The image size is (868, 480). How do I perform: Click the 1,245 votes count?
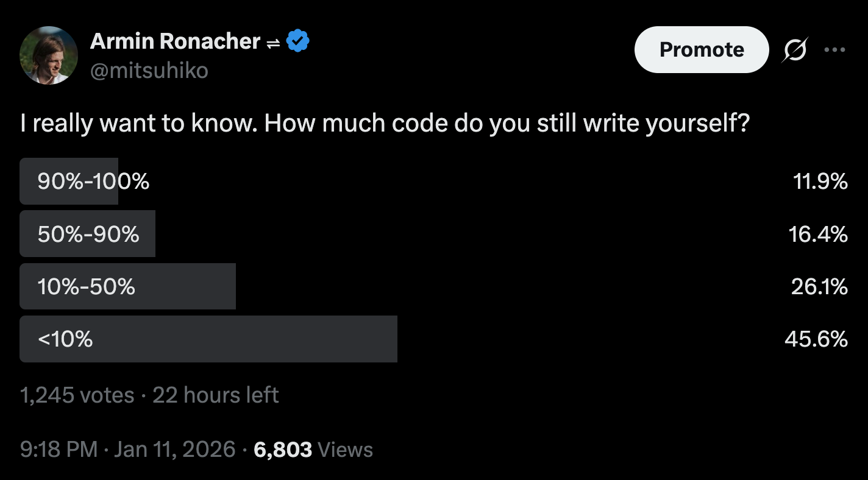pyautogui.click(x=77, y=395)
